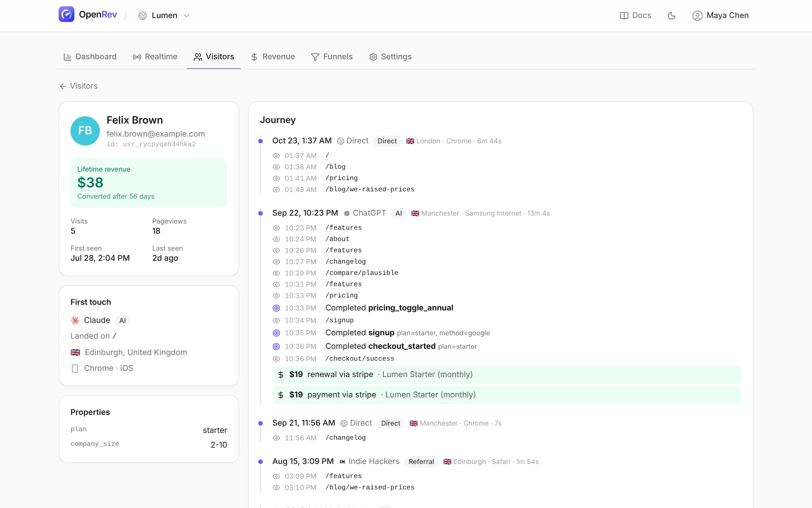Click the goal icon for pricing_toggle_annual

[x=276, y=308]
